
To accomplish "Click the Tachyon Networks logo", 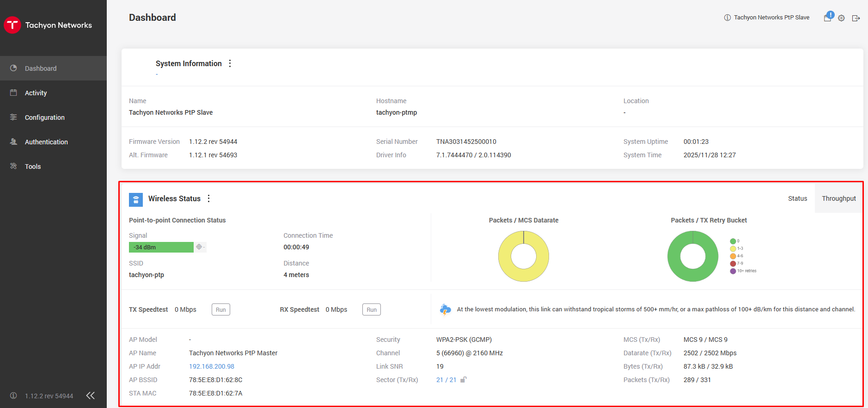I will (x=48, y=25).
